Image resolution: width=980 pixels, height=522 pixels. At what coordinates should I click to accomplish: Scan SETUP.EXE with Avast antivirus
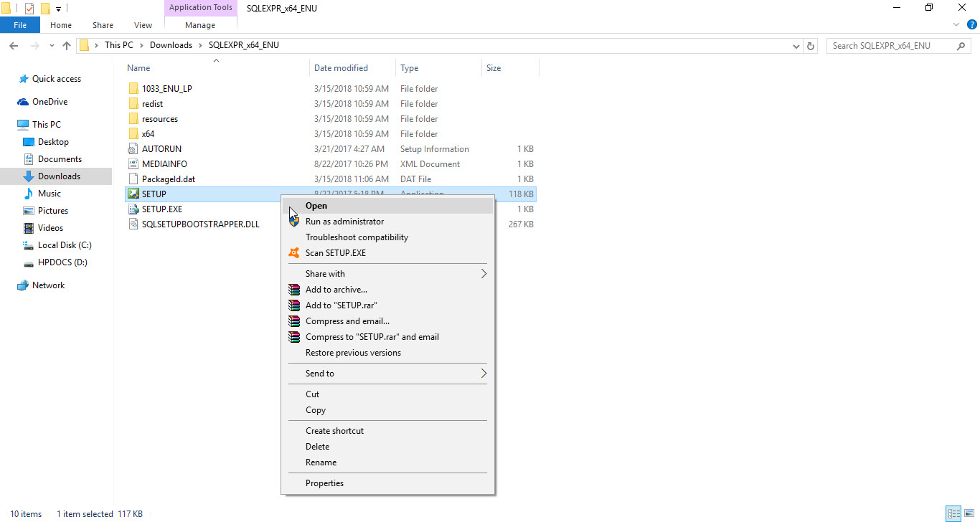334,252
